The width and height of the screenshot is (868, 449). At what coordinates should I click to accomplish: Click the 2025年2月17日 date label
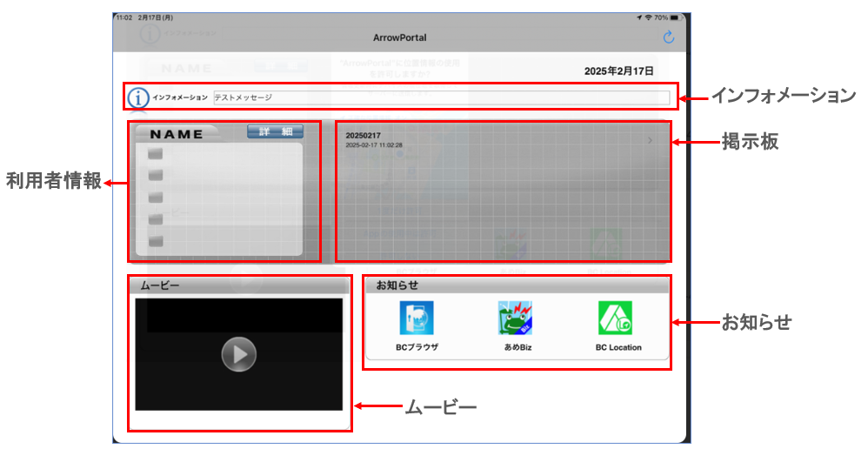618,70
